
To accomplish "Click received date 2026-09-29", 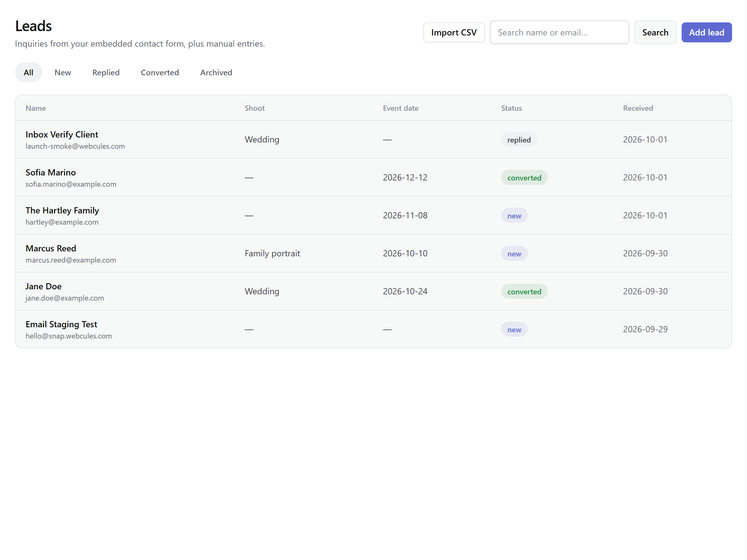I will 645,329.
